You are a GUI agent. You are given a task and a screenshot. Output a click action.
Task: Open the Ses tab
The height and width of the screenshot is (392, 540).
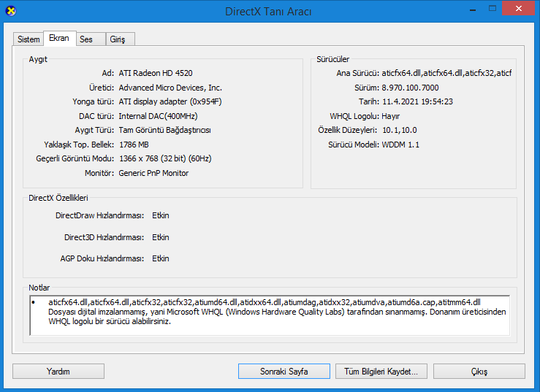coord(90,39)
